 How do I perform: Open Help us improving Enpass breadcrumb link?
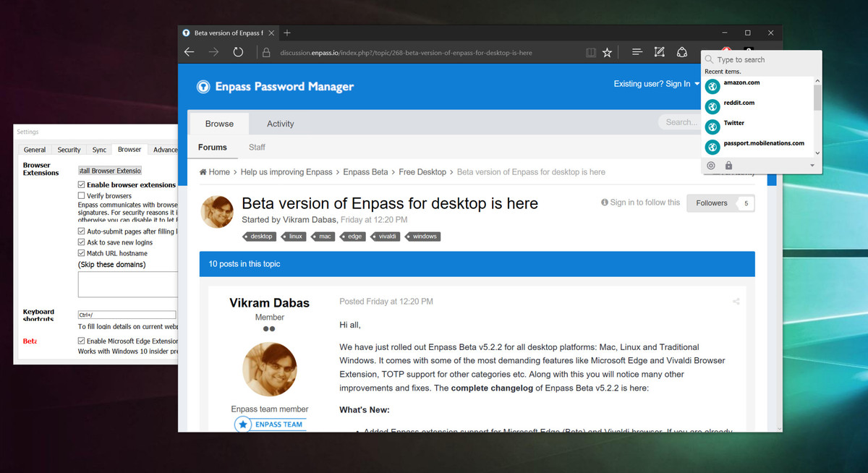coord(286,172)
